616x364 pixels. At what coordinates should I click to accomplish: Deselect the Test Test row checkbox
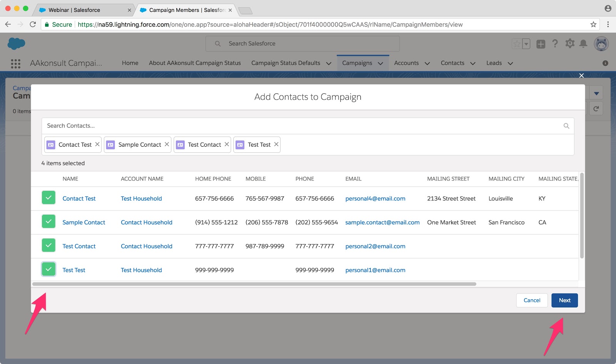[49, 269]
